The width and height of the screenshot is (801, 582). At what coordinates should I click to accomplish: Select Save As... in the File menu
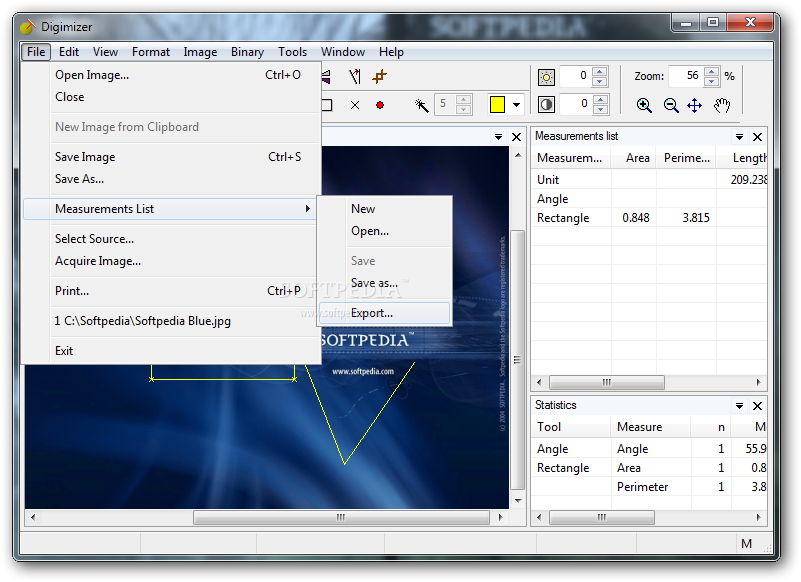pyautogui.click(x=172, y=179)
